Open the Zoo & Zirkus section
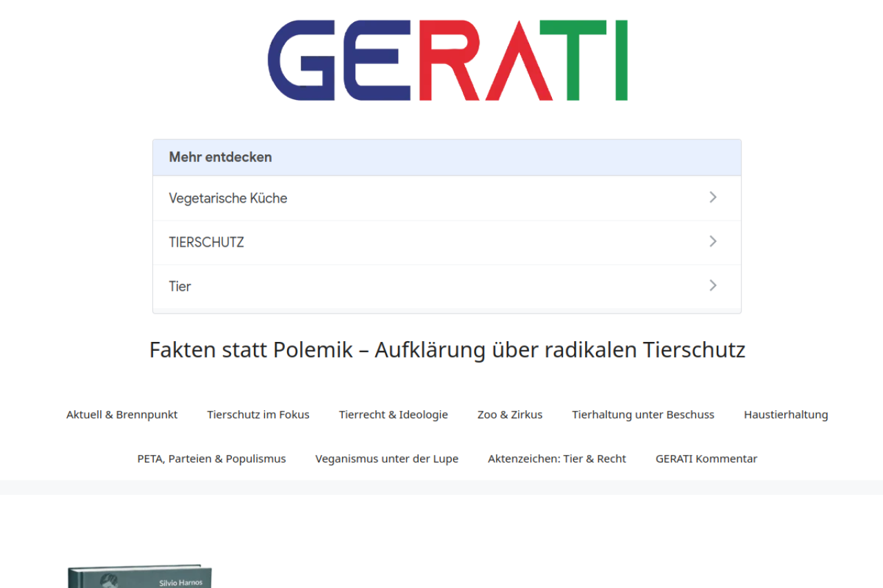 click(510, 414)
